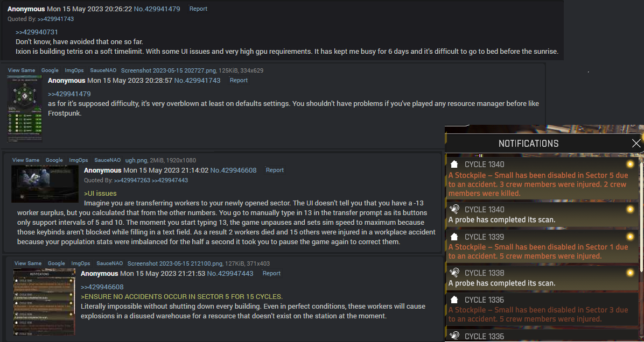The image size is (644, 342).
Task: Follow quote link >>429940731
Action: tap(37, 32)
